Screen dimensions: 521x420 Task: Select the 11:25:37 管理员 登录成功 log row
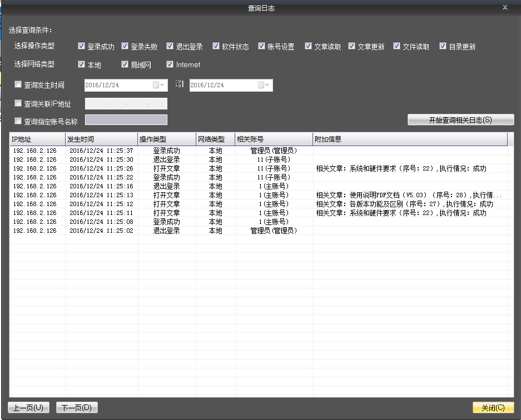(167, 151)
